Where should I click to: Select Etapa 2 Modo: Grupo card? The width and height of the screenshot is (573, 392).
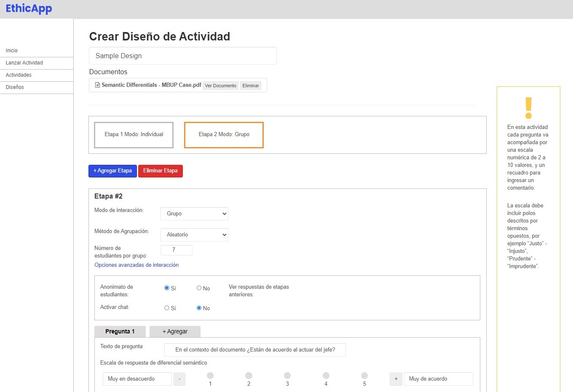(x=224, y=135)
